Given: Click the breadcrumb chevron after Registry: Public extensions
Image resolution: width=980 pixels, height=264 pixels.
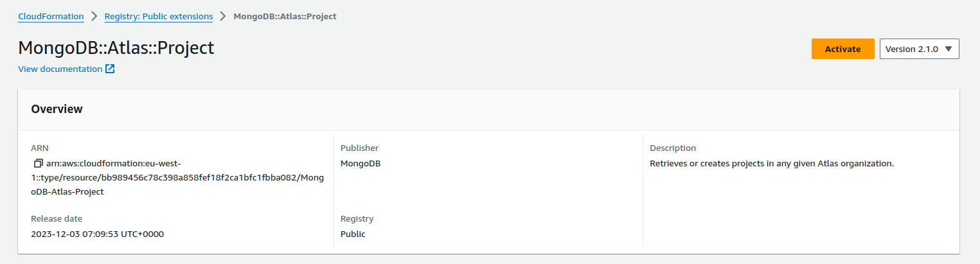Looking at the screenshot, I should pos(223,16).
